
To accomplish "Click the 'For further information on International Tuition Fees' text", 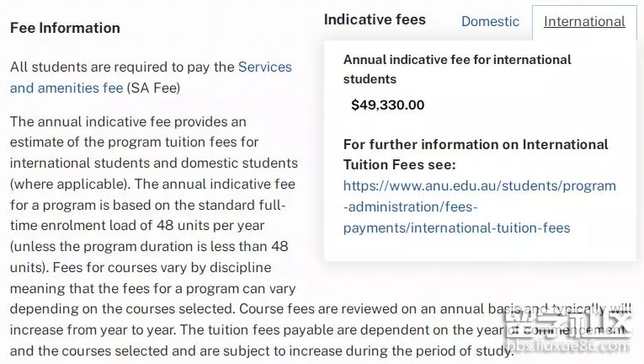I will 475,154.
